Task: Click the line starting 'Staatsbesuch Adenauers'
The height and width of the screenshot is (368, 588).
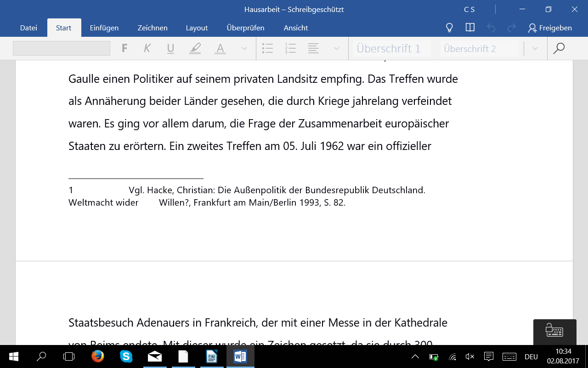Action: click(258, 322)
